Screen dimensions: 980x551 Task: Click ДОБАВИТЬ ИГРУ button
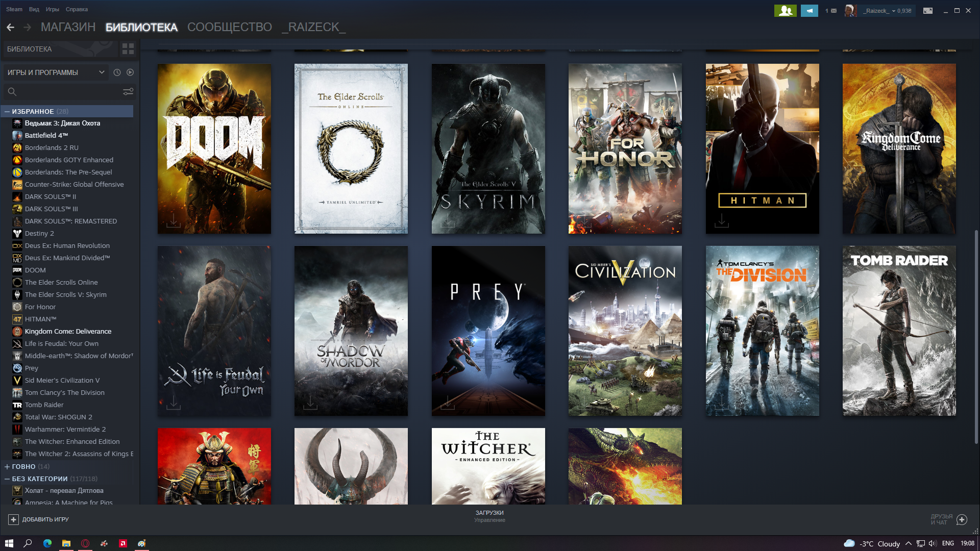[39, 519]
